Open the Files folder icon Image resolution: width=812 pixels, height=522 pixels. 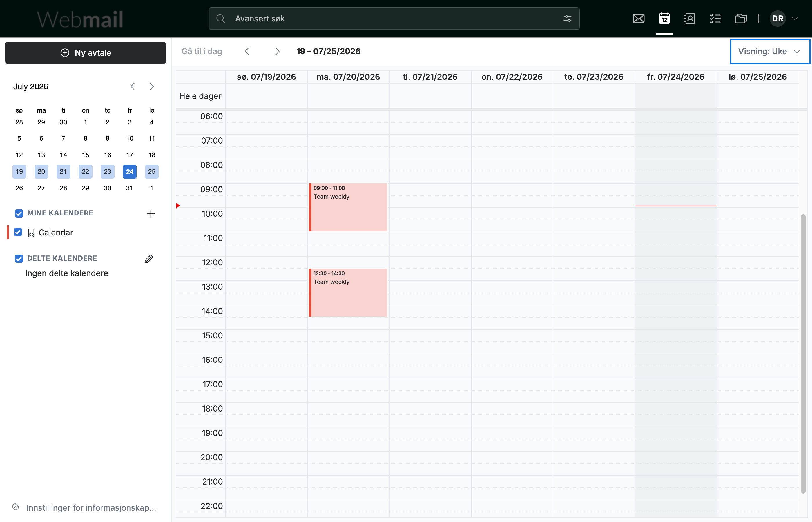(x=741, y=19)
